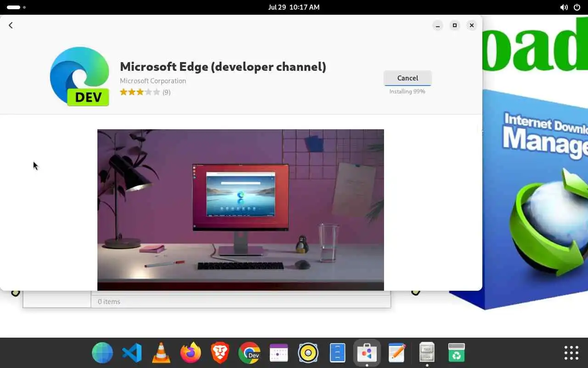Click the volume icon in top bar
Image resolution: width=588 pixels, height=368 pixels.
[x=564, y=7]
